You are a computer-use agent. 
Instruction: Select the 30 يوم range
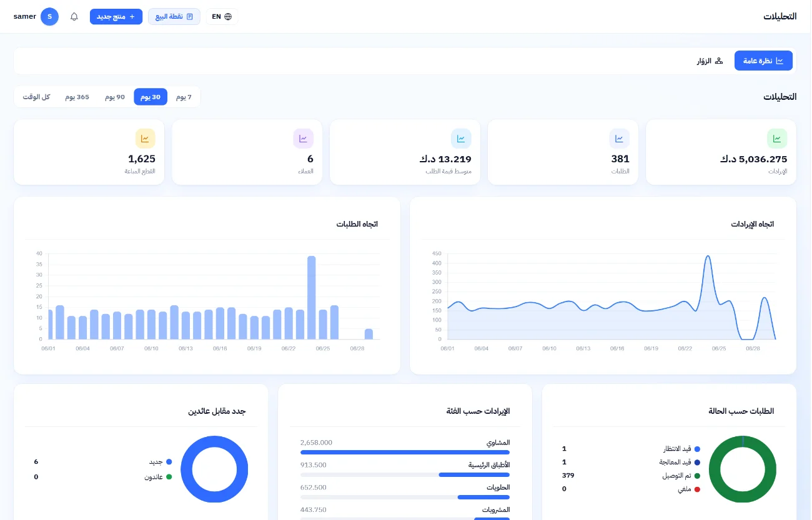151,97
